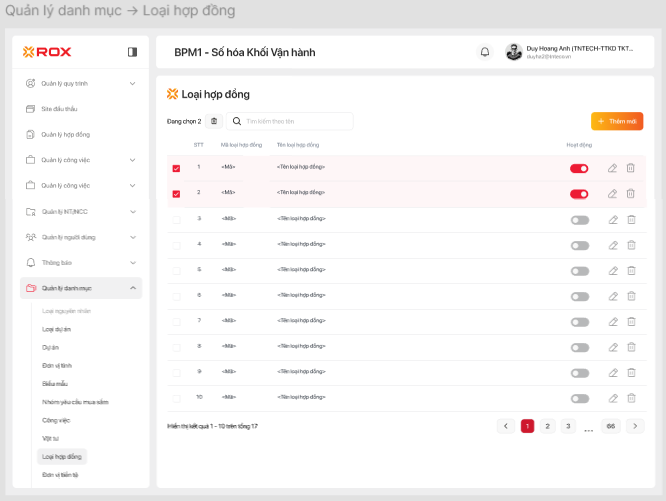Turn off active toggle in row 2
This screenshot has height=501, width=666.
point(579,193)
